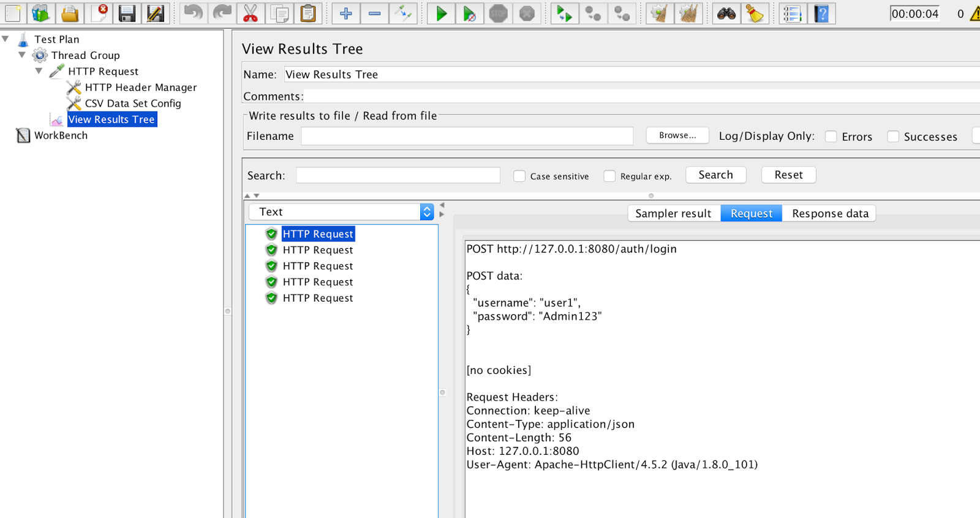Screen dimensions: 980x518
Task: Save the test plan with the floppy disk icon
Action: click(x=127, y=13)
